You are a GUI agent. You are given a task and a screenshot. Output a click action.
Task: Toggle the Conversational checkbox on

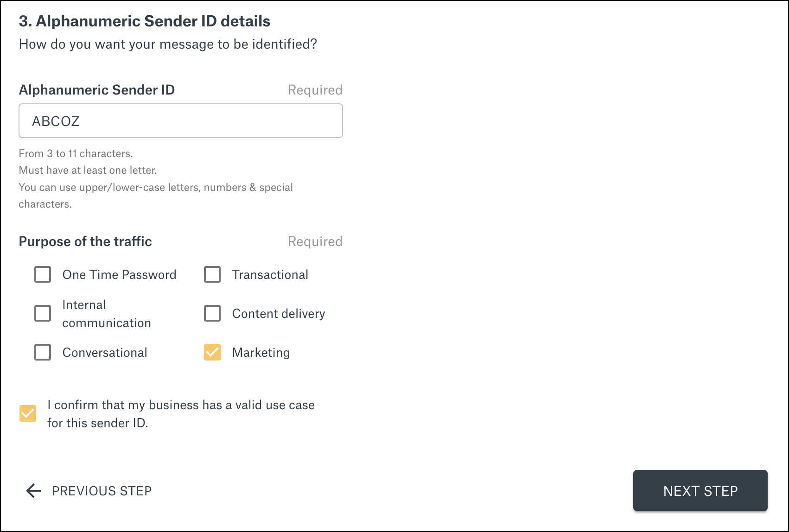[x=43, y=352]
